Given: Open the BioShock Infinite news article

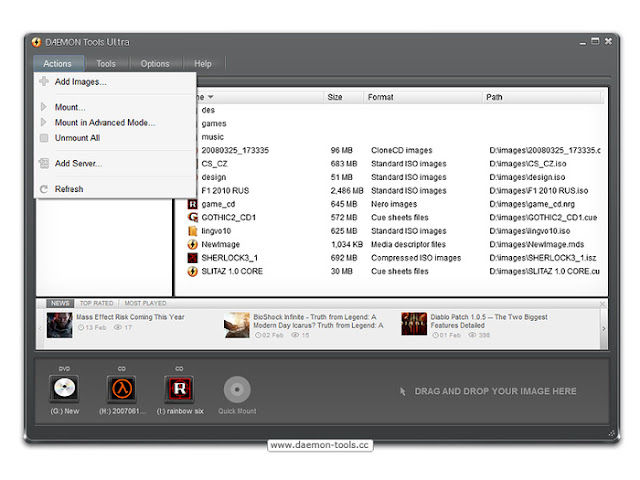Looking at the screenshot, I should pos(318,321).
